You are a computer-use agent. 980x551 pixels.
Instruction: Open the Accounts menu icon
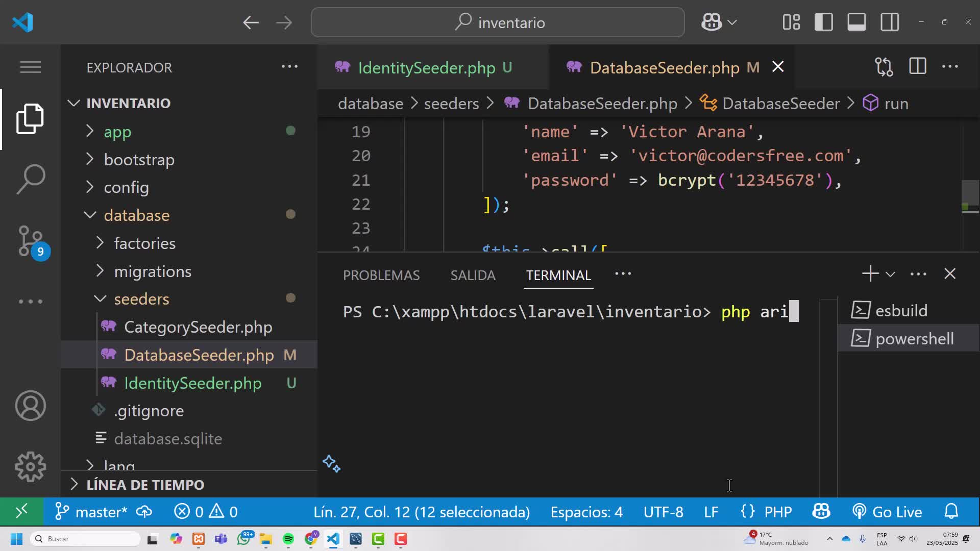[x=30, y=406]
